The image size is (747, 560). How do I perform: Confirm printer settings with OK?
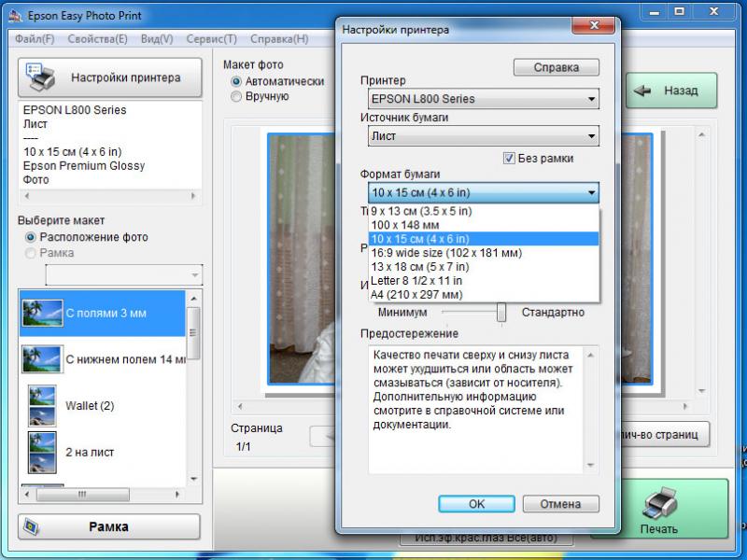coord(476,504)
